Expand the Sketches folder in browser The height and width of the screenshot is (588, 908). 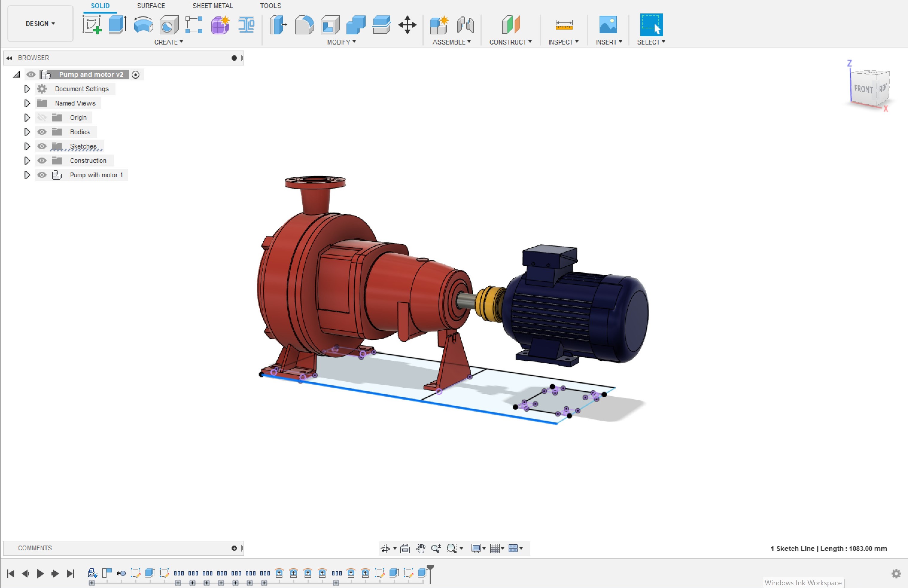coord(27,146)
